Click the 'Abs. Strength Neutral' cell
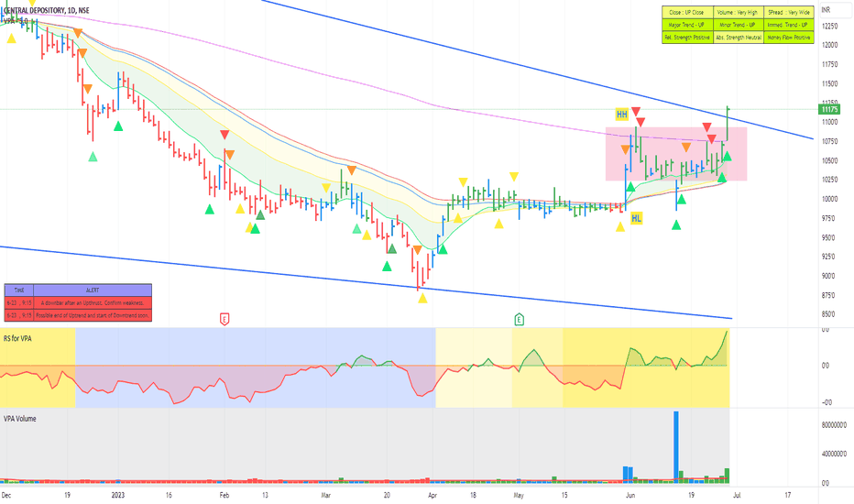 click(x=738, y=38)
